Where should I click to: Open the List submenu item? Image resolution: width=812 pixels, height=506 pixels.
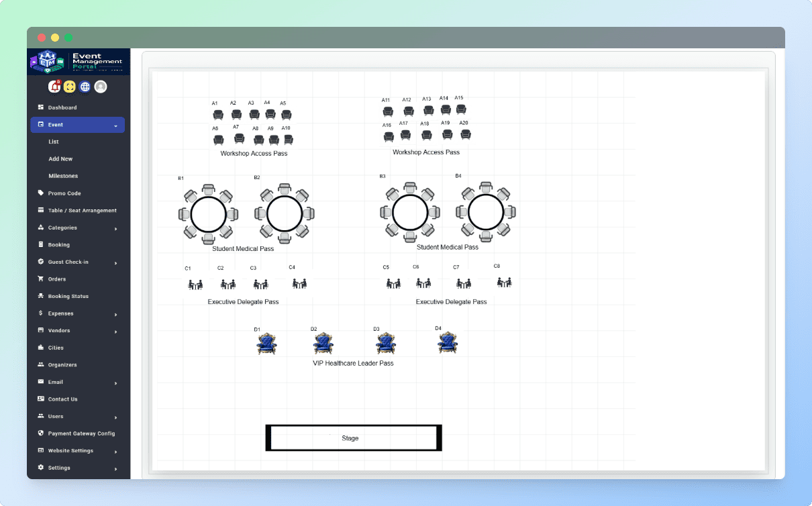click(x=54, y=142)
